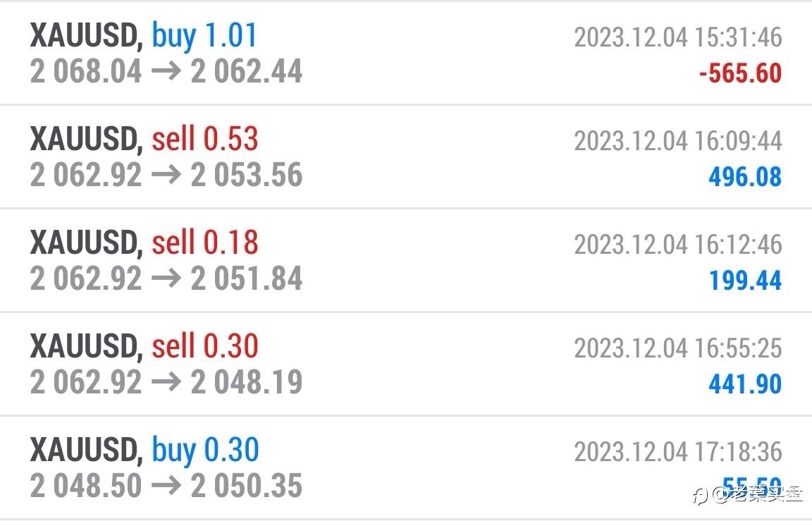
Task: Open the XAUUSD sell 0.30 trade
Action: (x=144, y=346)
